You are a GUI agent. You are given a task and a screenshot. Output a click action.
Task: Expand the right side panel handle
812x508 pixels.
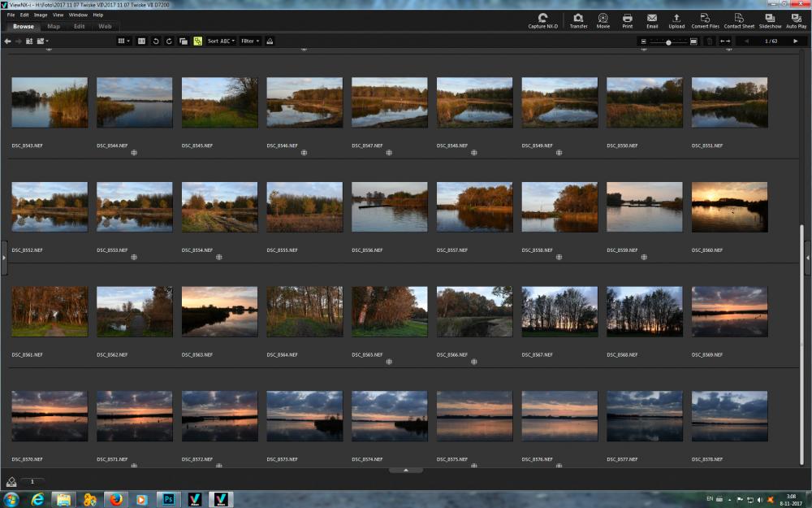tap(808, 258)
